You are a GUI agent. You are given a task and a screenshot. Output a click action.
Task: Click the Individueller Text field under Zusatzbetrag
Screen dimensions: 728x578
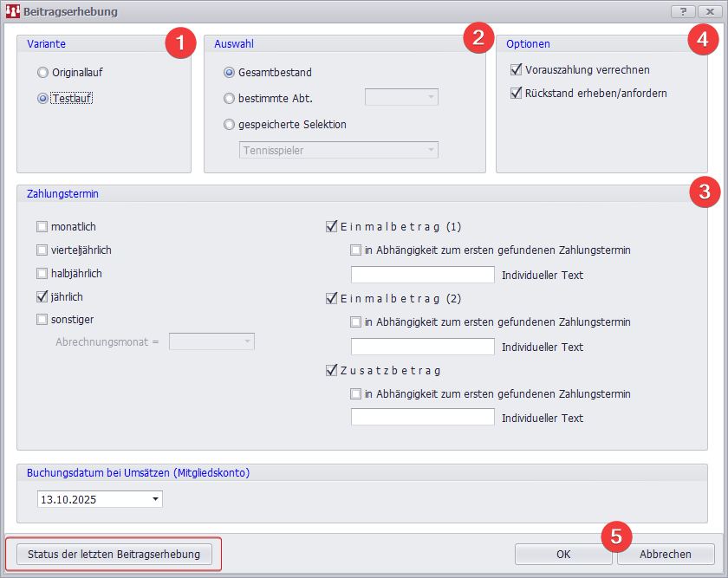click(422, 417)
